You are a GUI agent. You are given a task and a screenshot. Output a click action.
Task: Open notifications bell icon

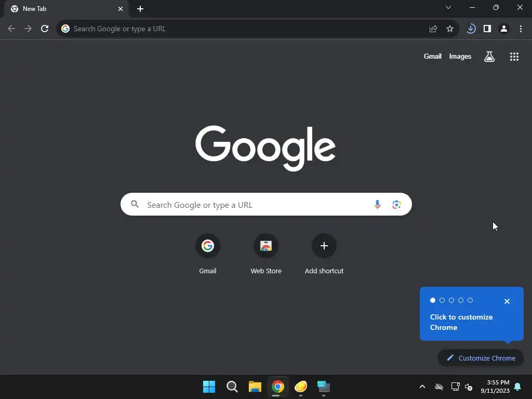[x=518, y=387]
